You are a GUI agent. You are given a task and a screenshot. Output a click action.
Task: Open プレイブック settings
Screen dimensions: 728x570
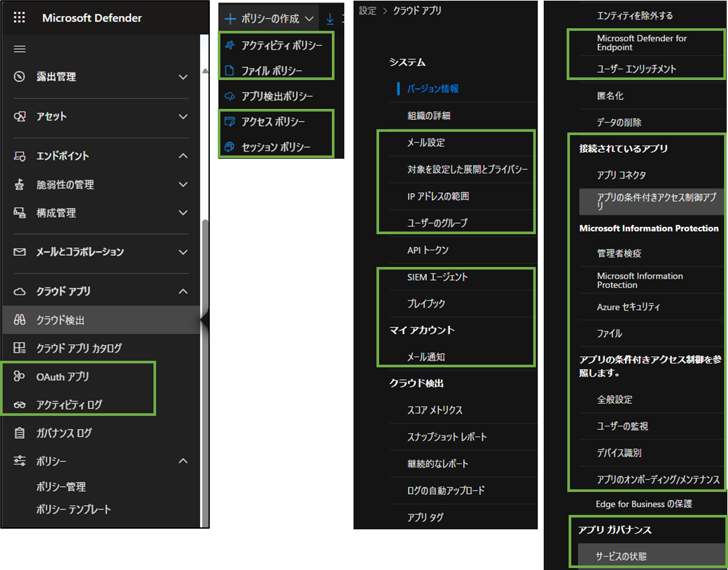pyautogui.click(x=426, y=304)
